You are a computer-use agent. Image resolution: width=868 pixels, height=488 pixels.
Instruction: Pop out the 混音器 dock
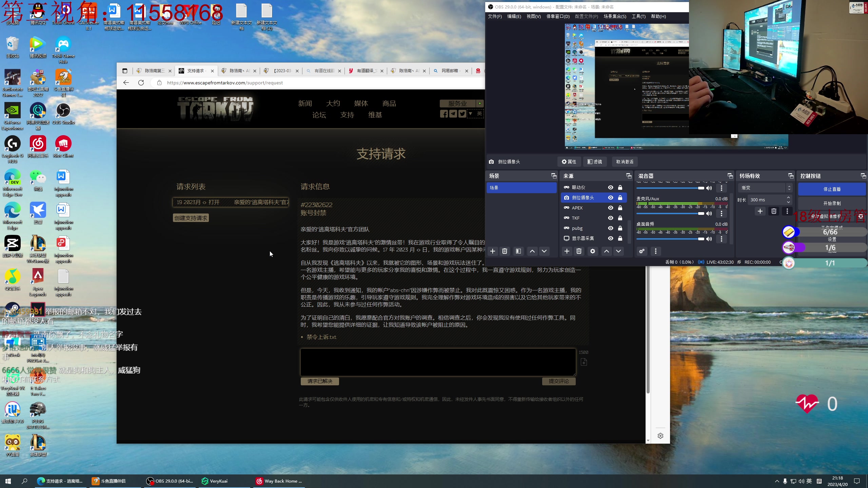pos(730,176)
